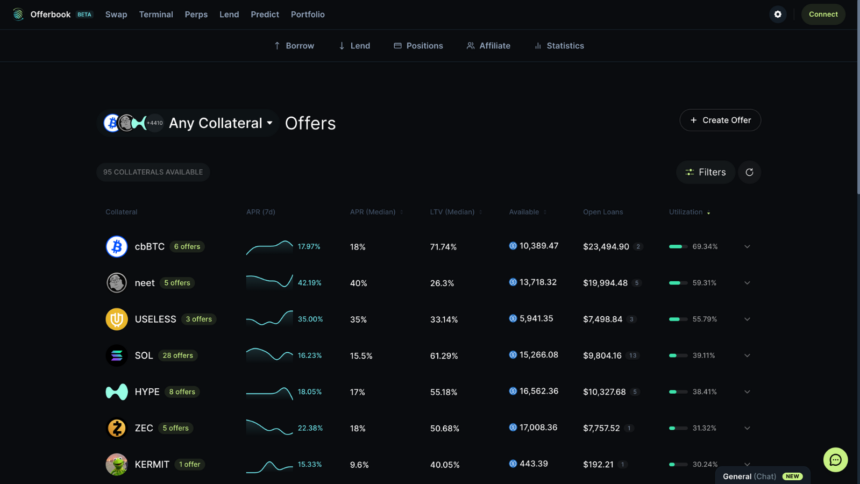Viewport: 860px width, 484px height.
Task: Switch to the Lend sub-tab
Action: click(x=354, y=46)
